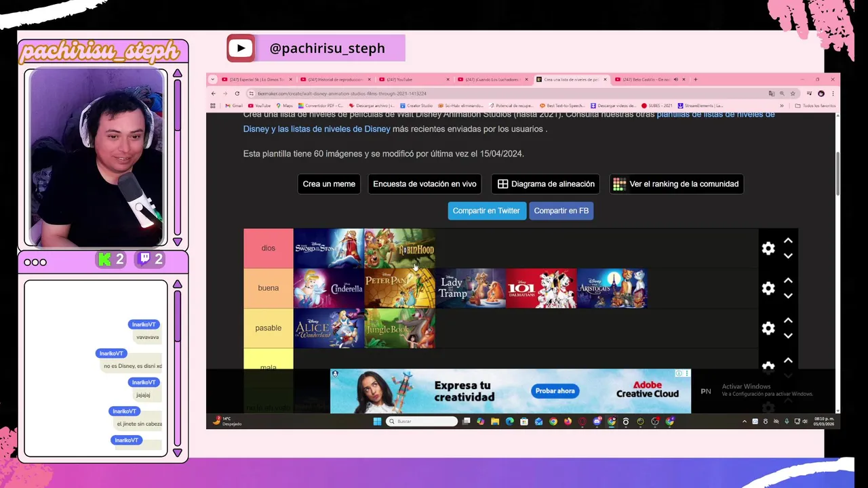Viewport: 868px width, 488px height.
Task: Open Microsoft Edge from the taskbar
Action: click(509, 422)
